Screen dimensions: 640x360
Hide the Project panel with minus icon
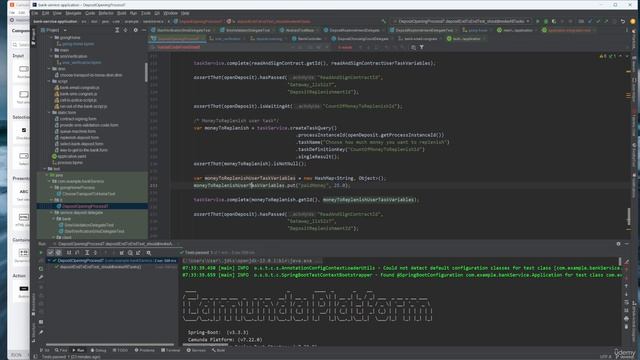pos(144,30)
